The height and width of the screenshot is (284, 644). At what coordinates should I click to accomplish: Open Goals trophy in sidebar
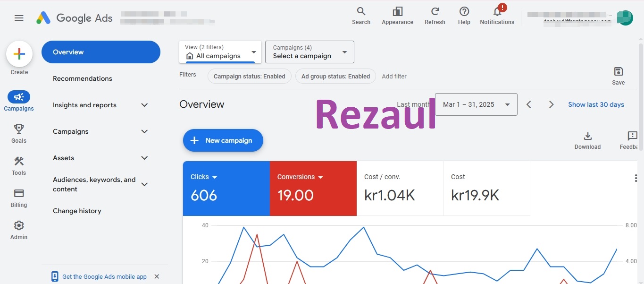tap(19, 129)
